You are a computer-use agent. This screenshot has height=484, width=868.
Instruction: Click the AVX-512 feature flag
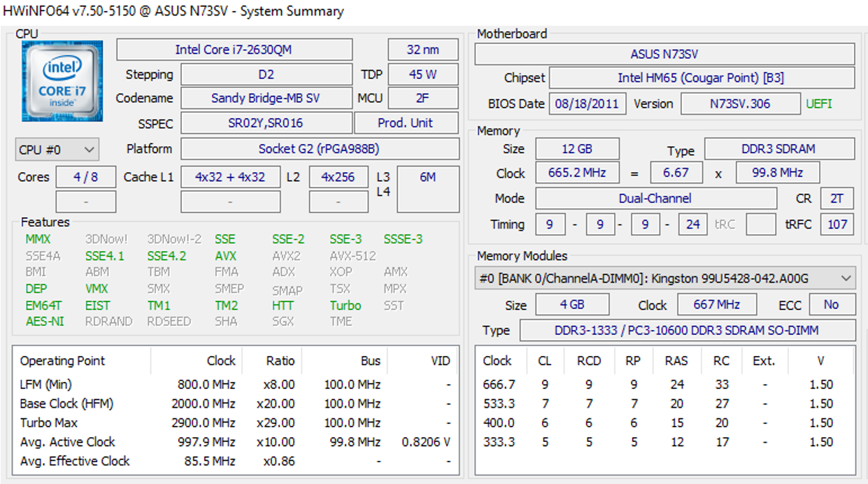(x=353, y=256)
